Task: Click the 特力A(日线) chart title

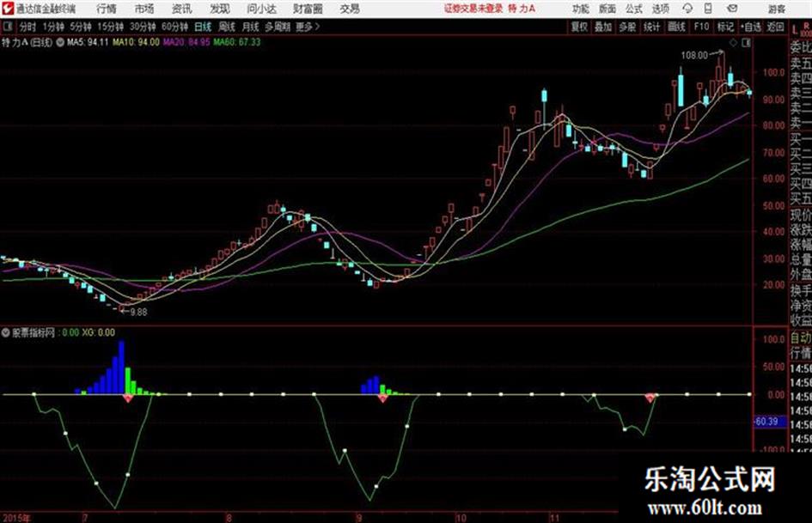Action: [27, 42]
